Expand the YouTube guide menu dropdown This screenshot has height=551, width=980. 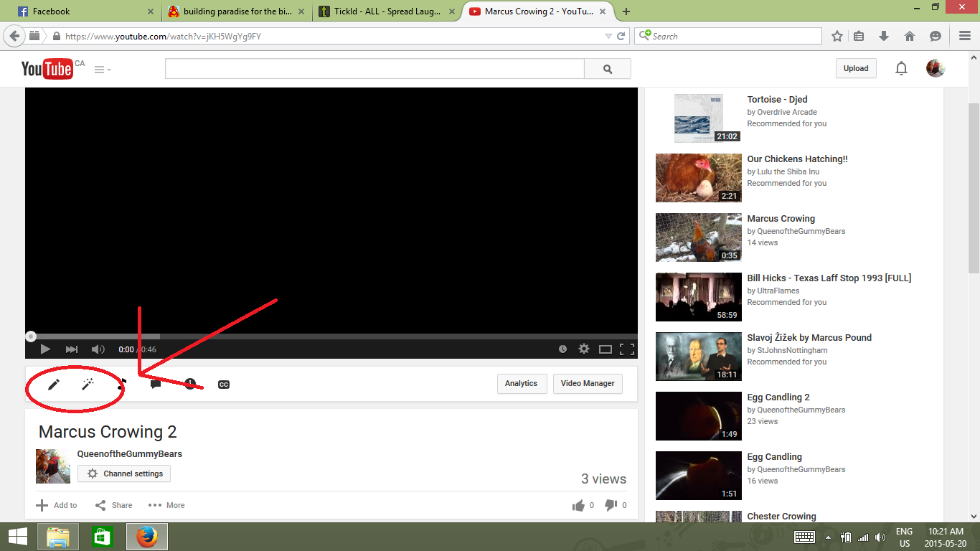(103, 70)
